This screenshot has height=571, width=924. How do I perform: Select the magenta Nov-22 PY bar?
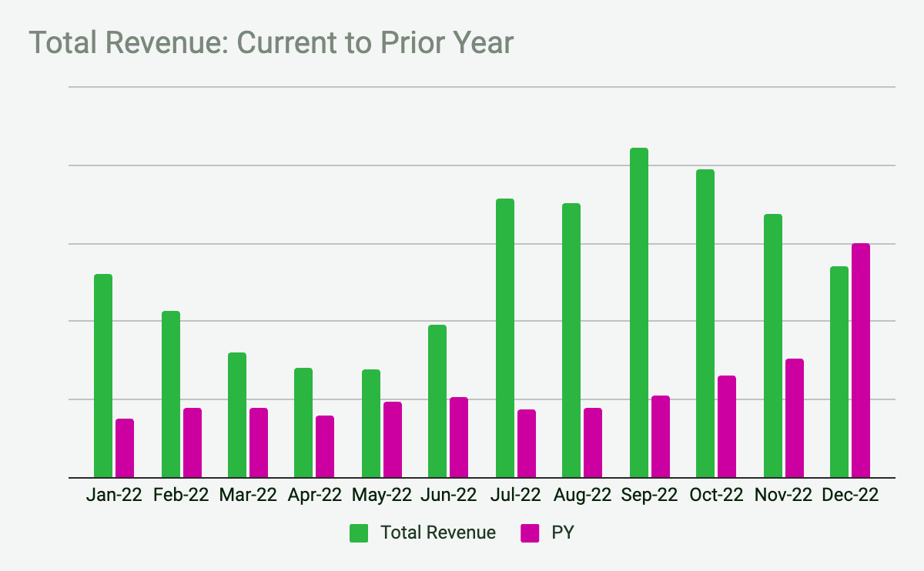click(x=795, y=418)
